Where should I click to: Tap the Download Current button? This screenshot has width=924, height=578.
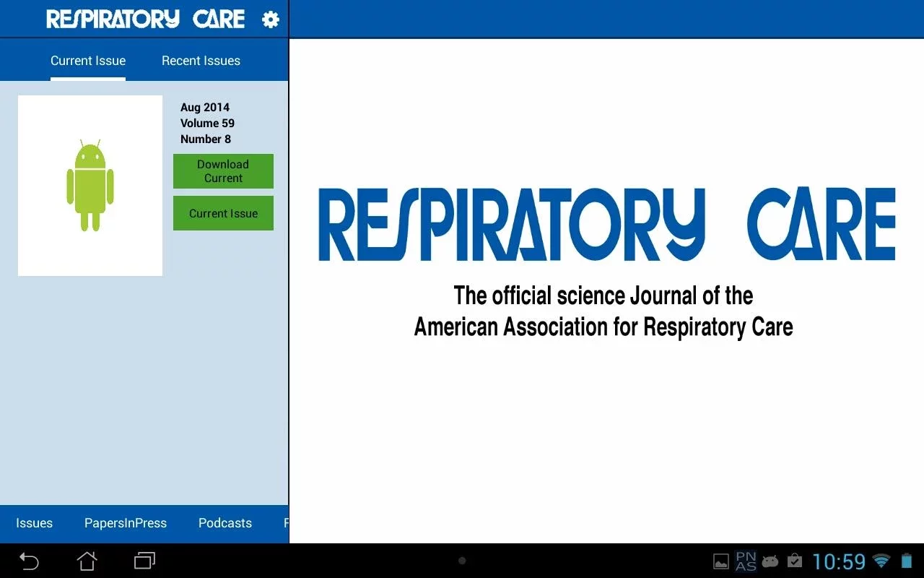tap(223, 171)
